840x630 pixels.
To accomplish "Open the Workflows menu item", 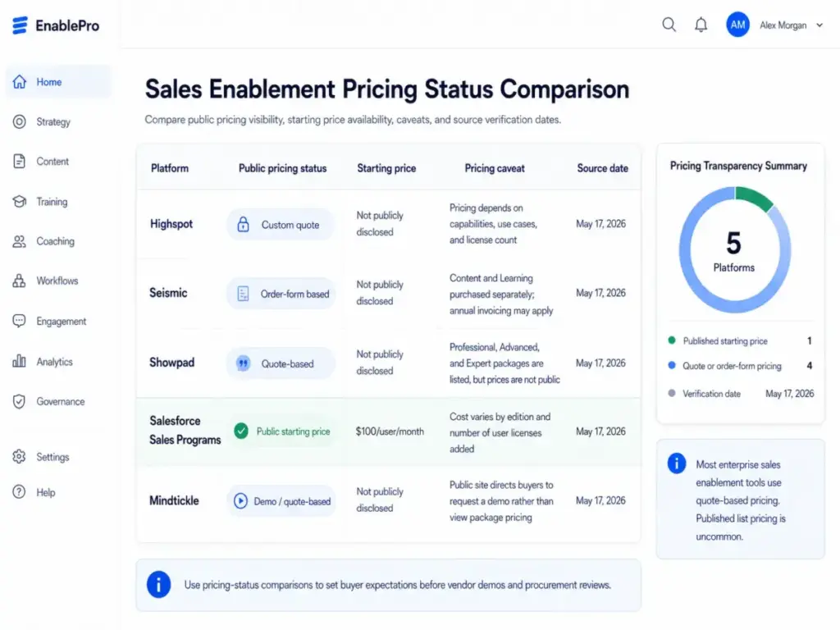I will pyautogui.click(x=57, y=281).
